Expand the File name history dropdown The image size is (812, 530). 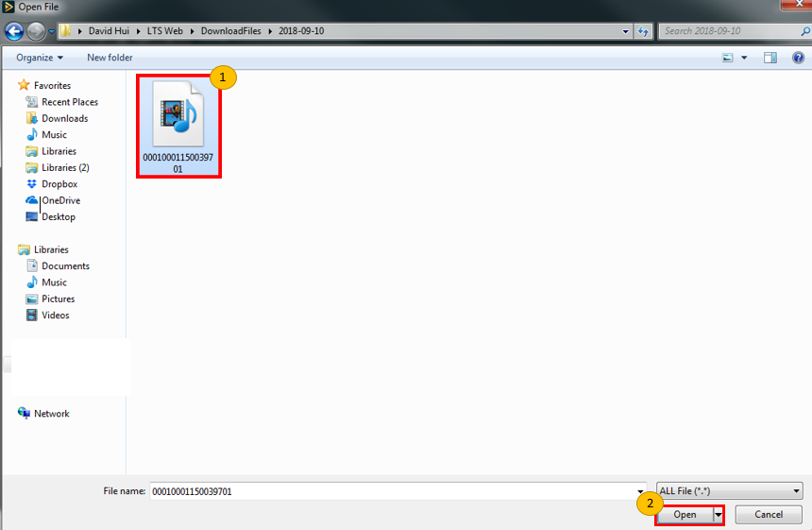(642, 491)
